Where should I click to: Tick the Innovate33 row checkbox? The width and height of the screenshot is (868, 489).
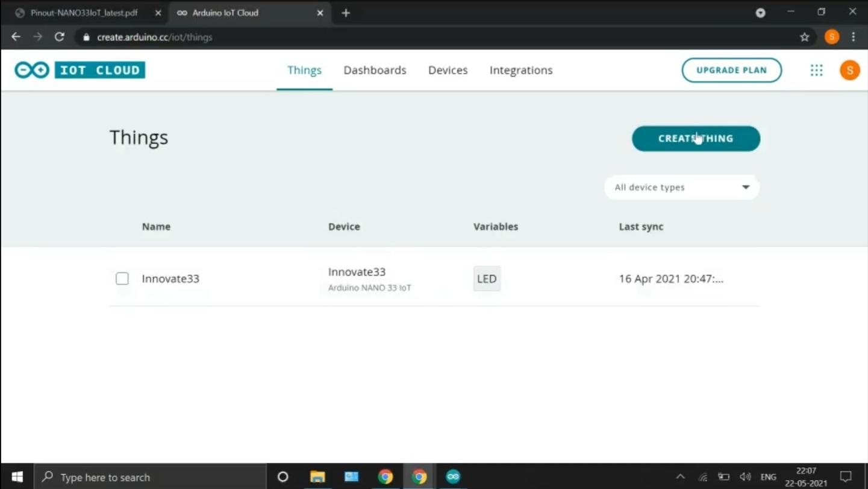coord(122,279)
